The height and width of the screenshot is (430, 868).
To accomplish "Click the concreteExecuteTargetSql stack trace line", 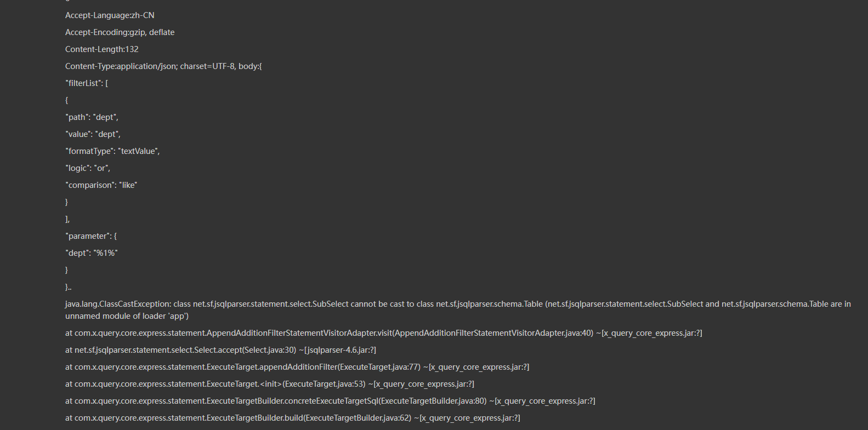I will (330, 401).
